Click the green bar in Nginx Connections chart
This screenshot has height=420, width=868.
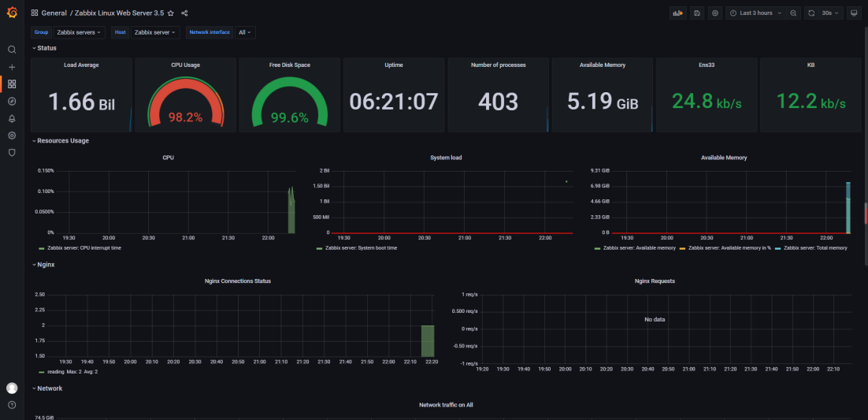tap(428, 340)
